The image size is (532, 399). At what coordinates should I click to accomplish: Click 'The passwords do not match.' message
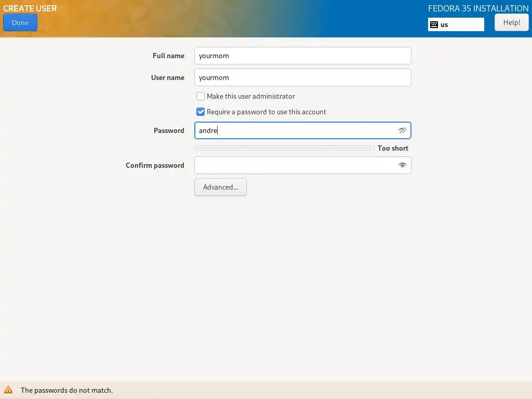pyautogui.click(x=67, y=390)
